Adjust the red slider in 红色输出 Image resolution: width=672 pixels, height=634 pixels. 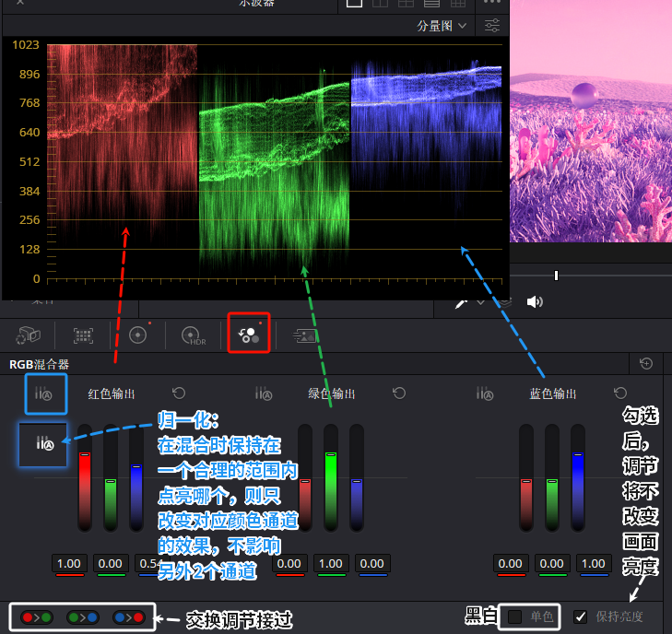pos(85,478)
